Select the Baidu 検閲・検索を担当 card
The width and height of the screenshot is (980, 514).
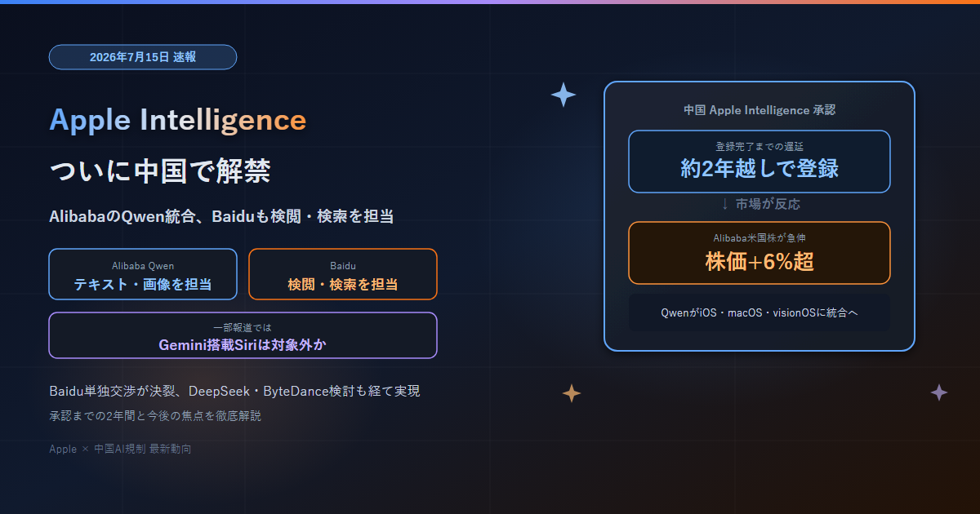(x=343, y=274)
